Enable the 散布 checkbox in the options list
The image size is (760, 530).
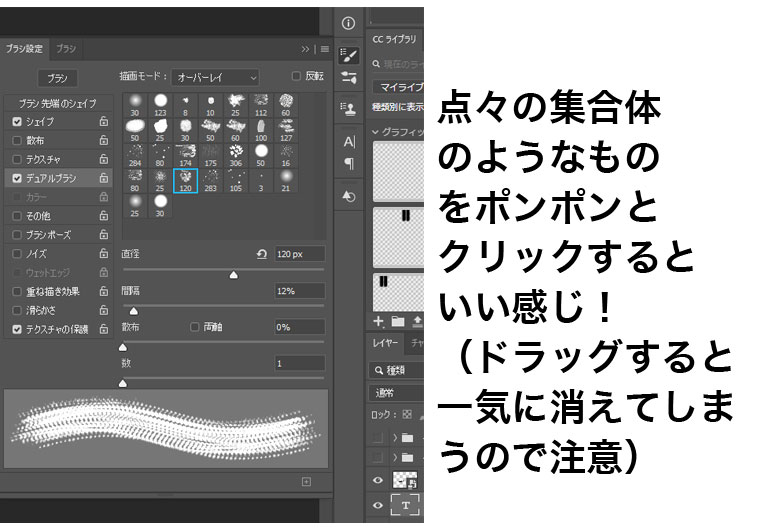click(17, 141)
